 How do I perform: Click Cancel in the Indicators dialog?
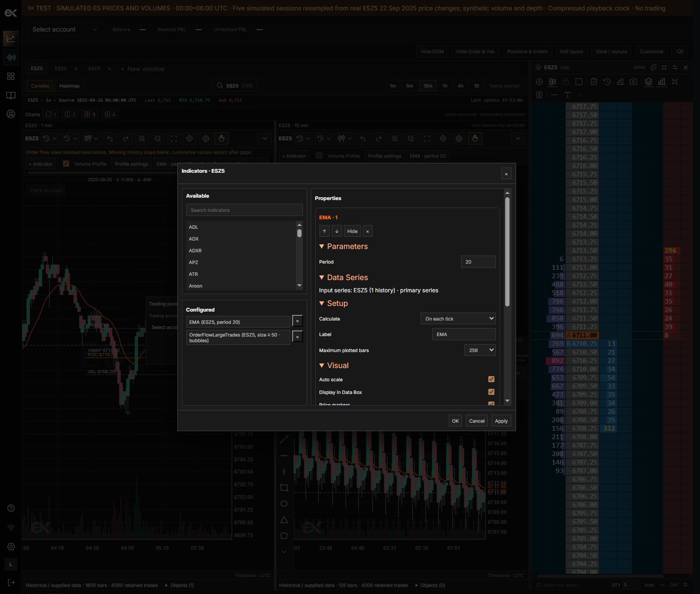(477, 421)
